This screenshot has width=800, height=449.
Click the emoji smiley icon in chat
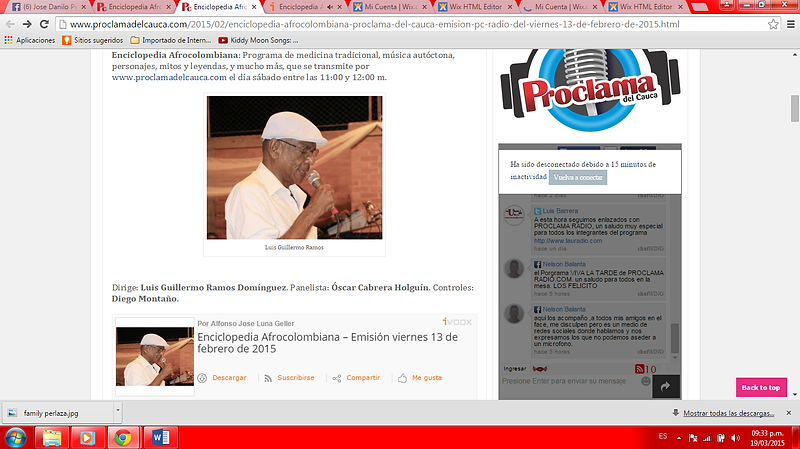tap(646, 381)
